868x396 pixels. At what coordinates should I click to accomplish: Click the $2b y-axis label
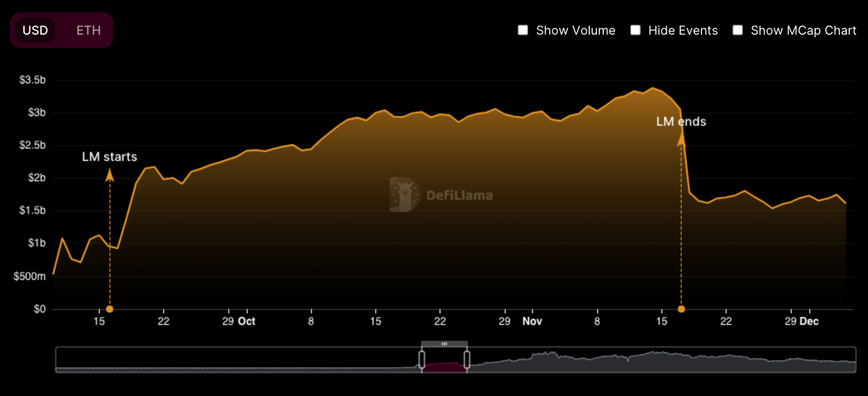coord(36,178)
